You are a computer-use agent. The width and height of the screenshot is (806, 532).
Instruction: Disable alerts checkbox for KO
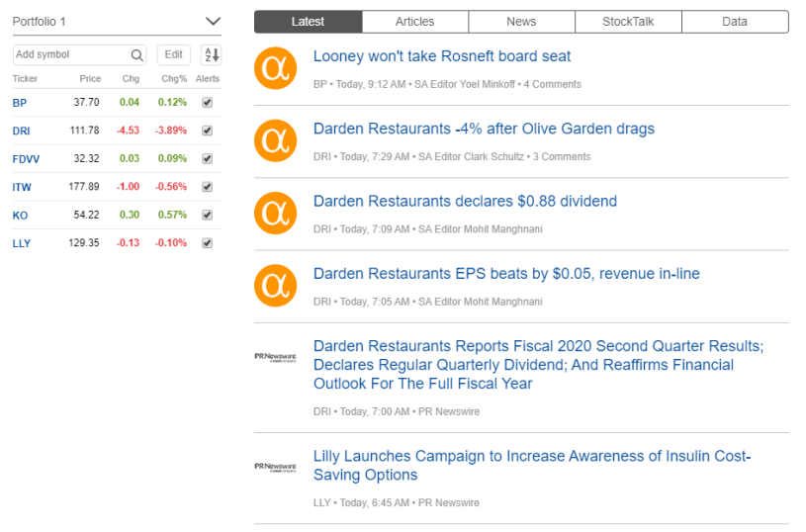tap(207, 215)
